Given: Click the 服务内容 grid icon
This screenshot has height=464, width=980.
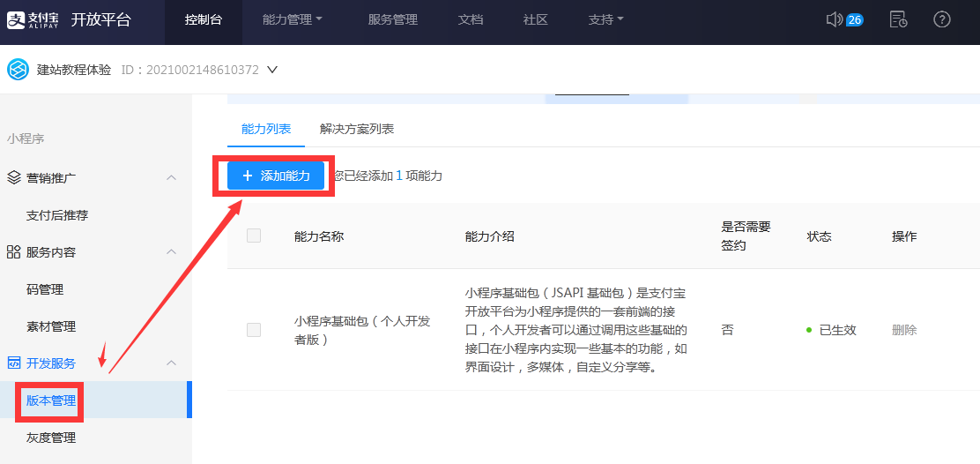Looking at the screenshot, I should coord(13,252).
